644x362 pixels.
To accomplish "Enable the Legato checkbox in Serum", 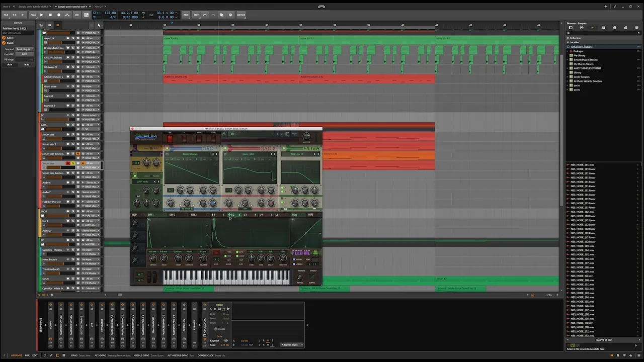I will coord(294,264).
